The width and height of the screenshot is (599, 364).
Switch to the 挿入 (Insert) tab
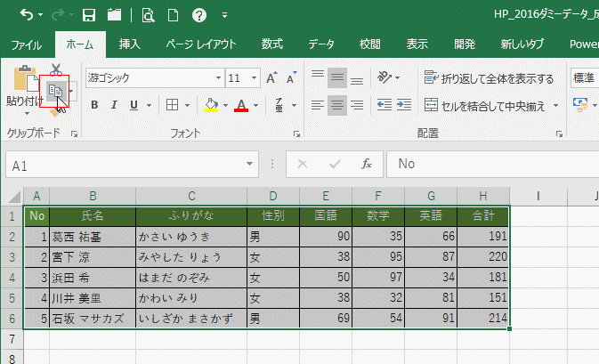[x=130, y=44]
